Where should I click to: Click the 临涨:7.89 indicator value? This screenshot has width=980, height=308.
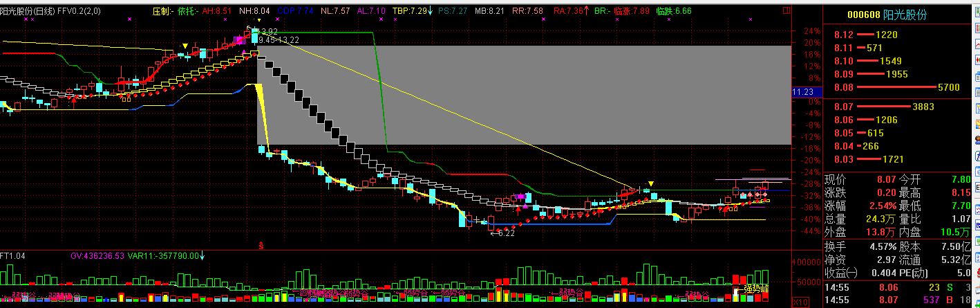[632, 11]
